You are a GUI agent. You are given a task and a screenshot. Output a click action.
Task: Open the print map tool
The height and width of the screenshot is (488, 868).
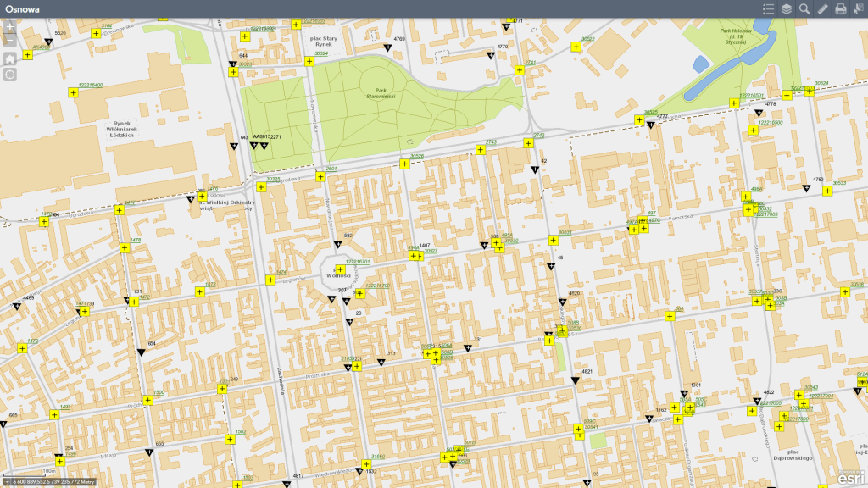[841, 9]
